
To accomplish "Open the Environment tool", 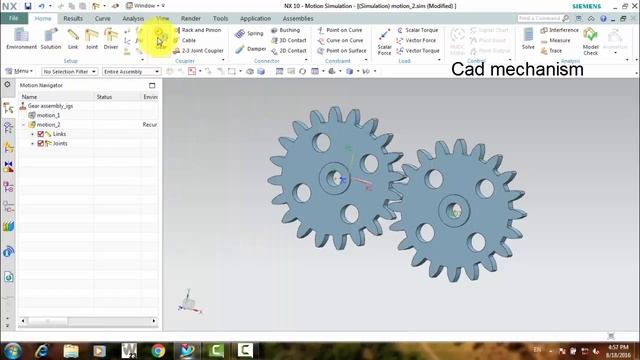I will click(x=21, y=39).
